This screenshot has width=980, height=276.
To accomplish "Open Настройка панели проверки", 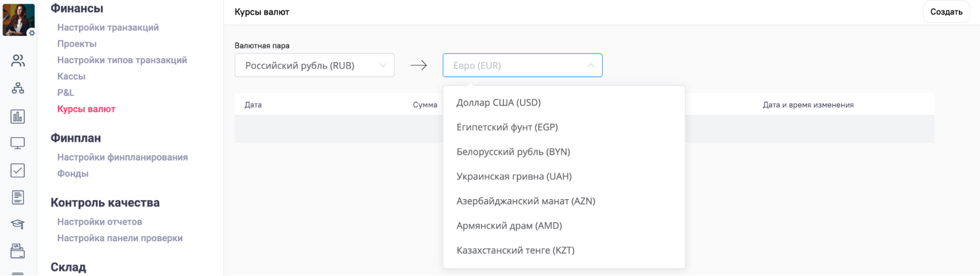I will point(120,238).
